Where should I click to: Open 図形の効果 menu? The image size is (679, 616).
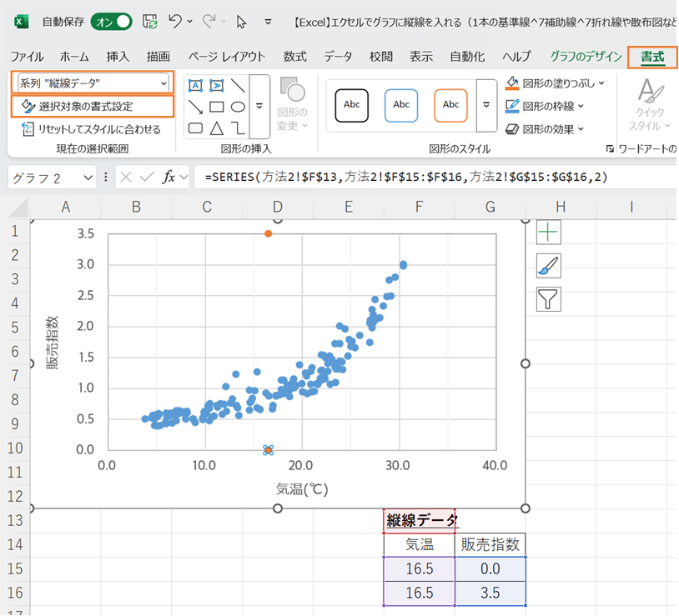[x=545, y=129]
